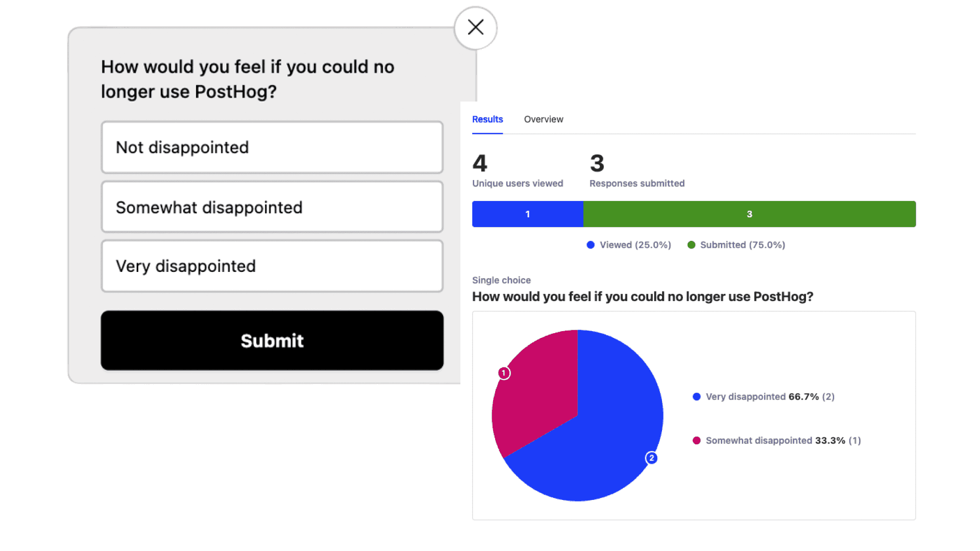This screenshot has width=980, height=551.
Task: Toggle the Submitted (75.0%) legend dot
Action: point(691,245)
